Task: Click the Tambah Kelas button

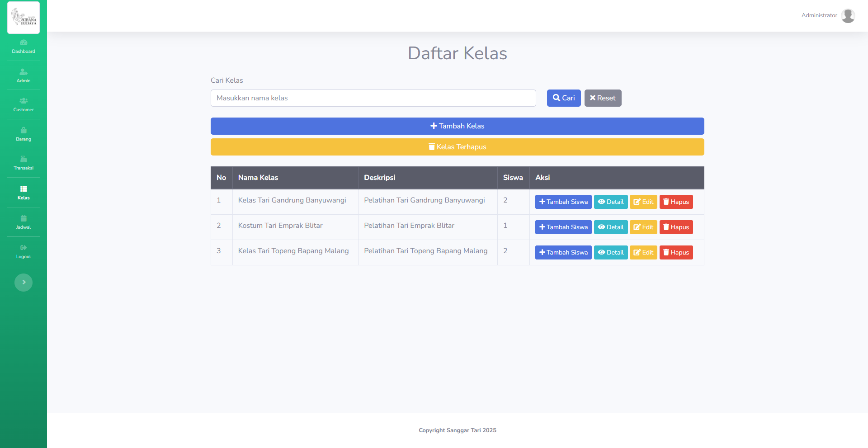Action: click(457, 126)
